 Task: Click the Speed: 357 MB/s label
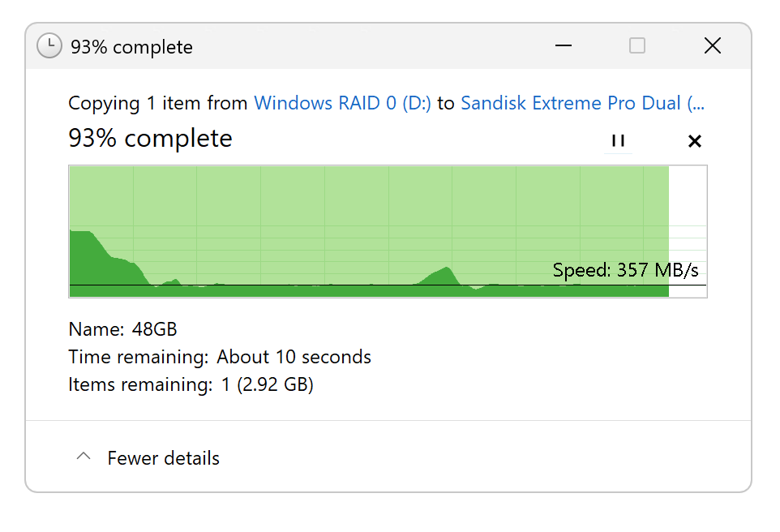point(625,269)
